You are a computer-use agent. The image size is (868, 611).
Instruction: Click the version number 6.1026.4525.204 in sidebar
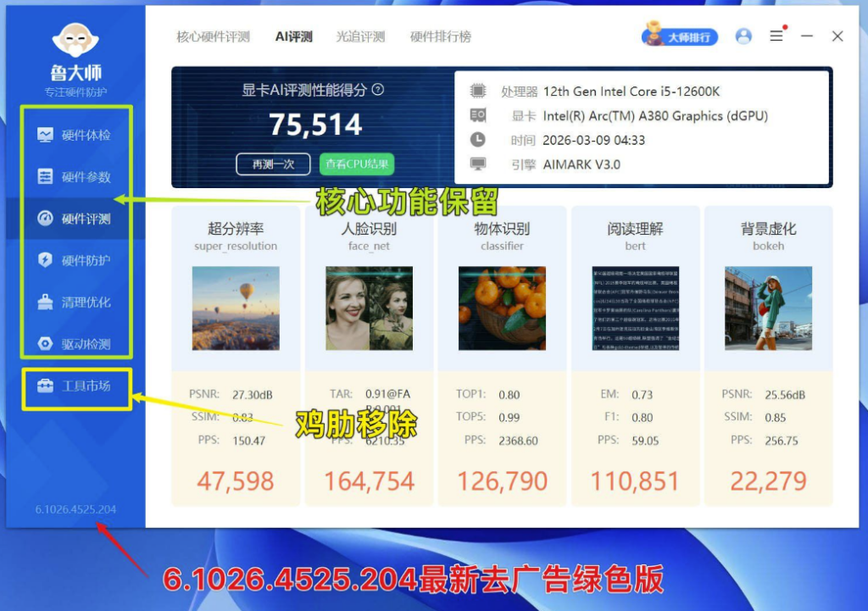point(75,509)
